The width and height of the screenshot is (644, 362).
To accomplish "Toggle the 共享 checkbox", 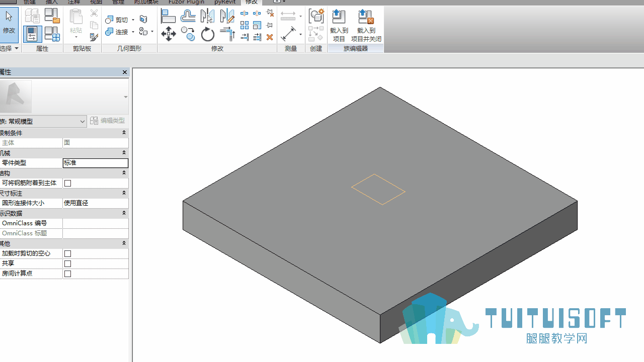I will (68, 263).
